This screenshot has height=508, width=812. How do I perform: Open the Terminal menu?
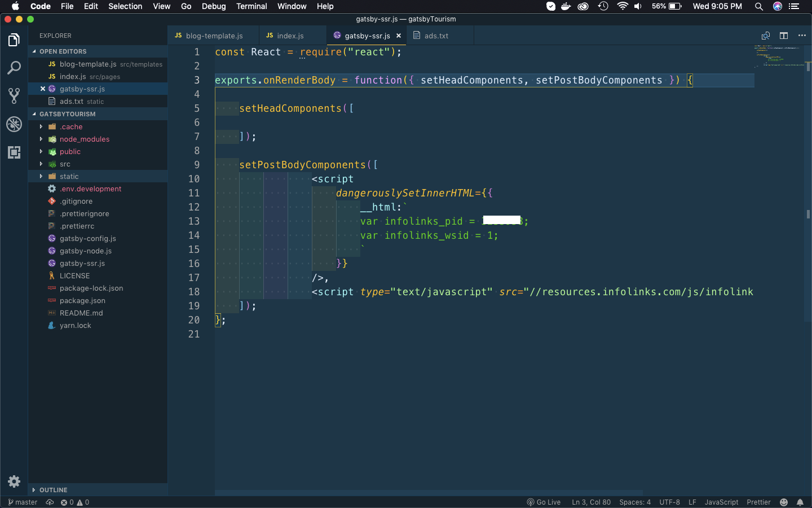[251, 6]
